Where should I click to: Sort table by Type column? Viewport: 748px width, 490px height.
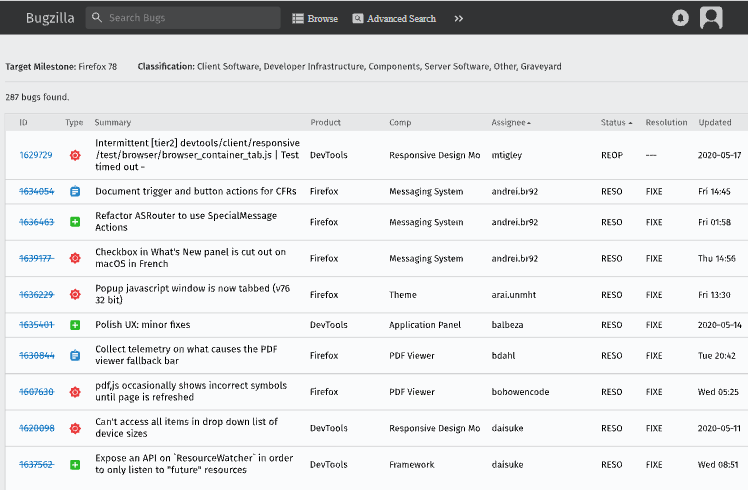74,122
